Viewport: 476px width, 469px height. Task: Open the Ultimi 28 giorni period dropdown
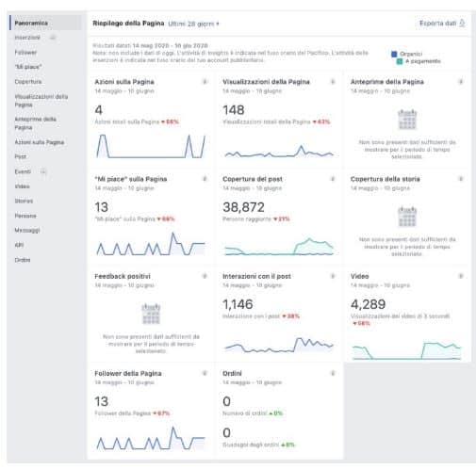(193, 24)
